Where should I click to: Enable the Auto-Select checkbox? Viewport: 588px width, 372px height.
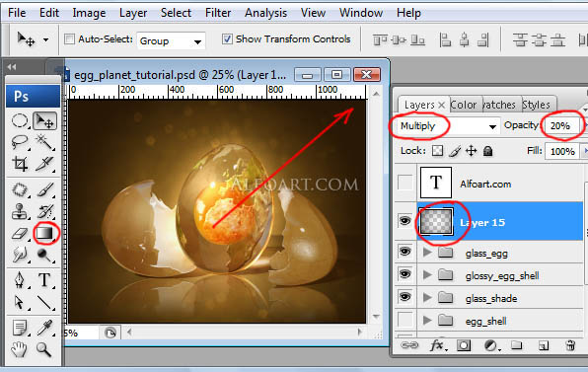point(69,39)
